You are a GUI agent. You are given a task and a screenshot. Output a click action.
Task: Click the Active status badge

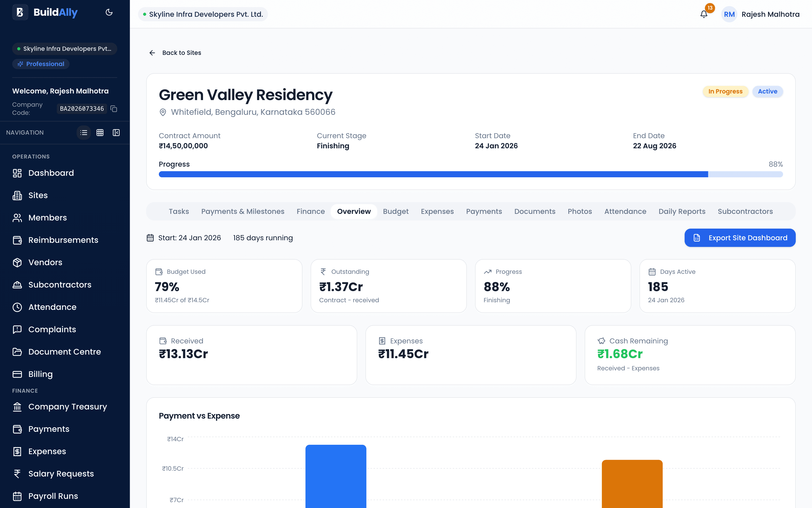767,91
